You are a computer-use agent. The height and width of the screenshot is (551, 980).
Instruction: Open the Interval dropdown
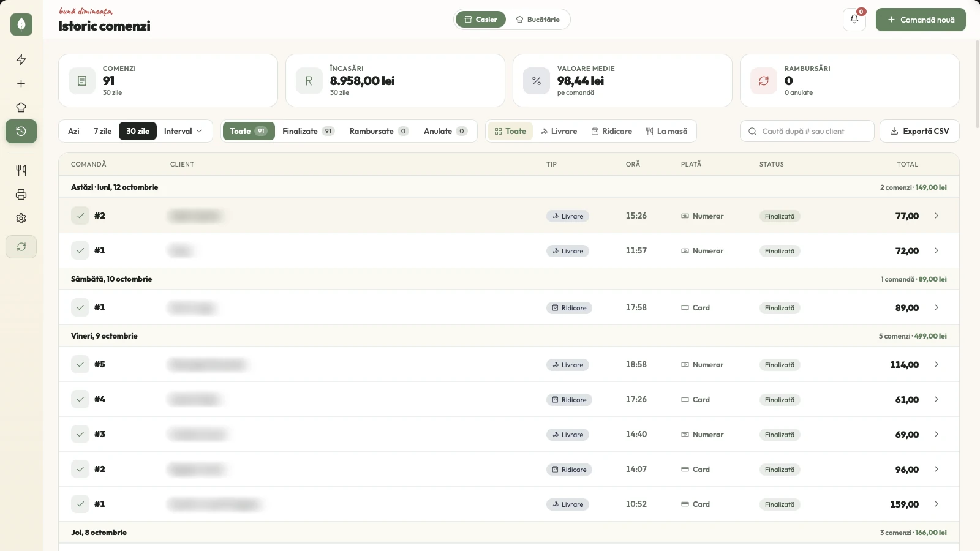[183, 131]
